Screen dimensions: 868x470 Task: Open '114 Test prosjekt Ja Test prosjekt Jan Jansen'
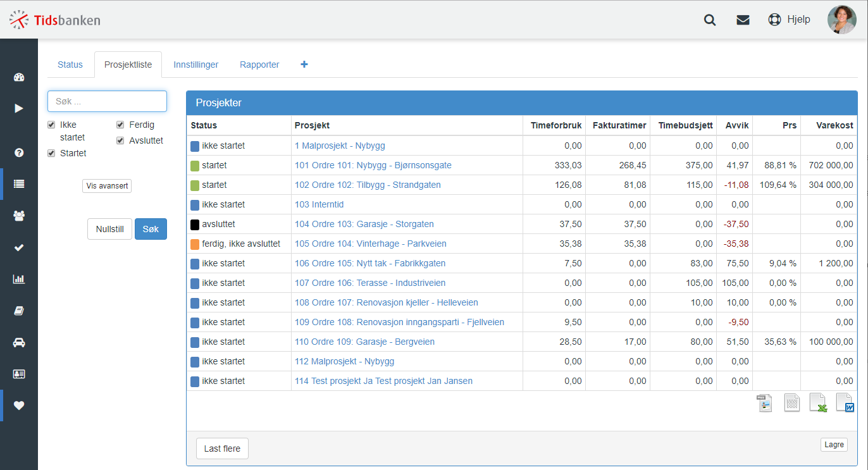(383, 381)
